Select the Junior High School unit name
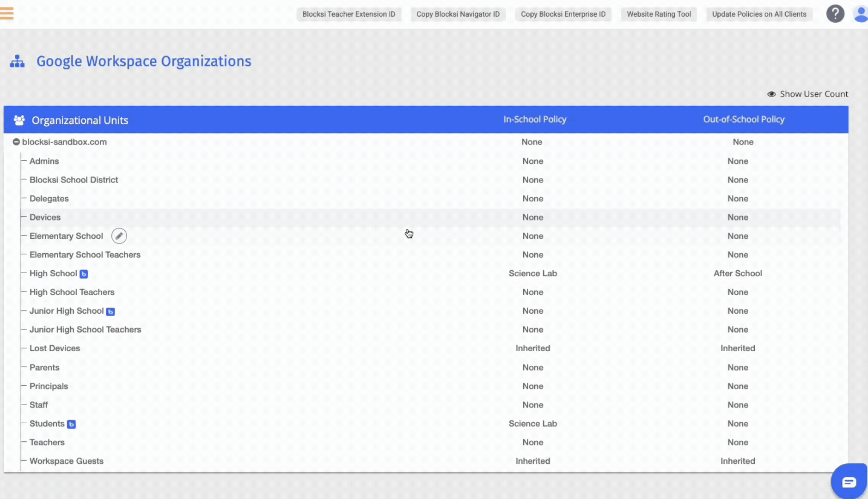The image size is (868, 499). tap(67, 311)
